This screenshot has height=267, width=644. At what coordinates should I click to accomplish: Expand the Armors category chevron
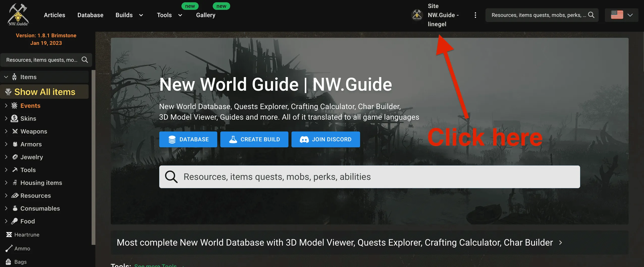6,144
